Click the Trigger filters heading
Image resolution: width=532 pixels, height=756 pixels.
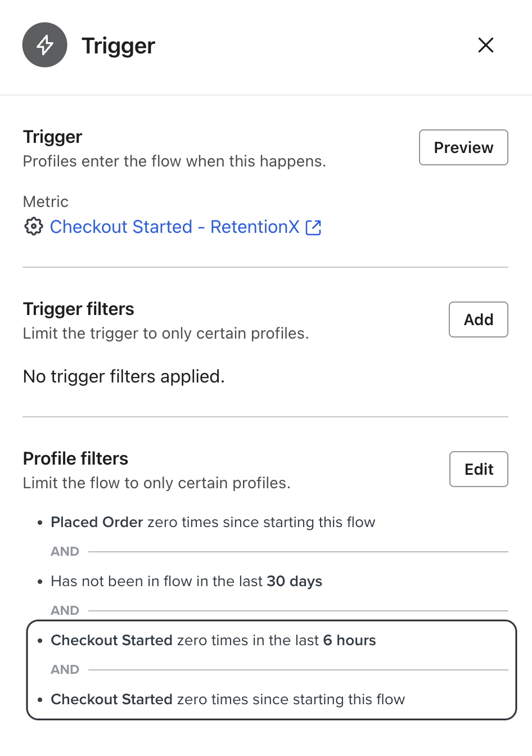(x=78, y=309)
